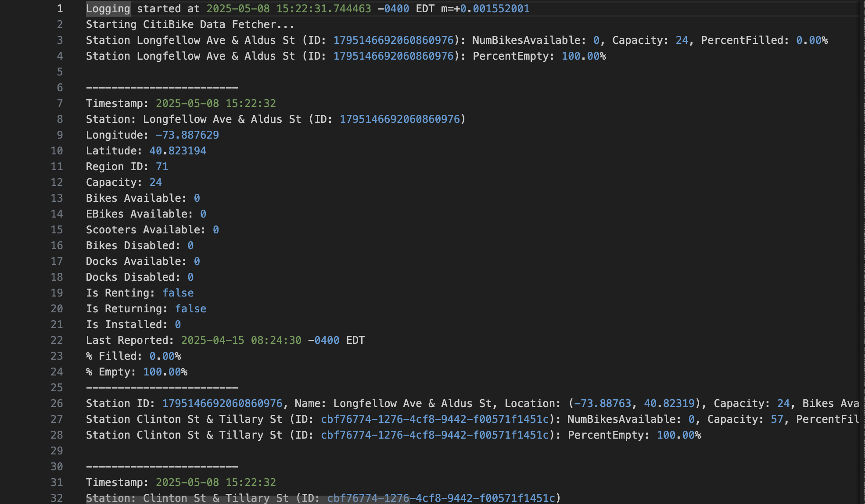The width and height of the screenshot is (865, 504).
Task: Click the Latitude value 40.823194
Action: (177, 151)
